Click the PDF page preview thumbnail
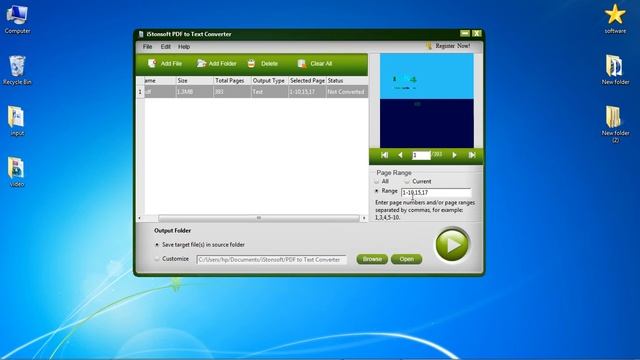Image resolution: width=640 pixels, height=360 pixels. tap(427, 100)
